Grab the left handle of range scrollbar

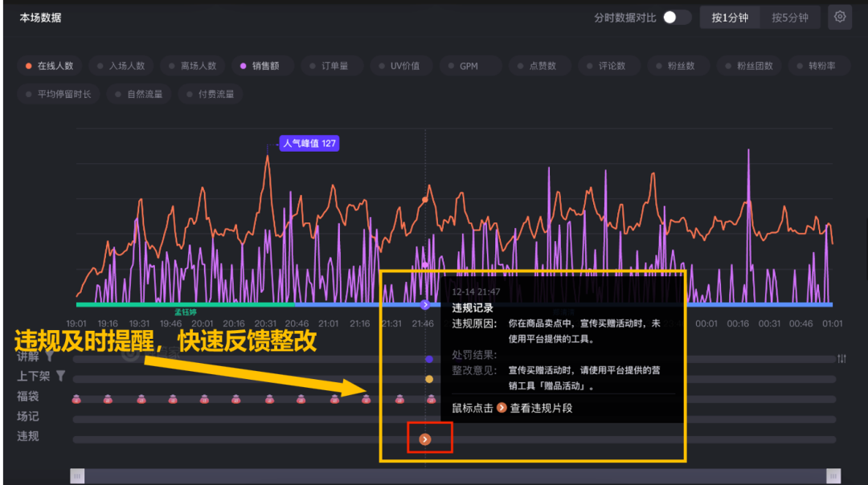(x=77, y=475)
